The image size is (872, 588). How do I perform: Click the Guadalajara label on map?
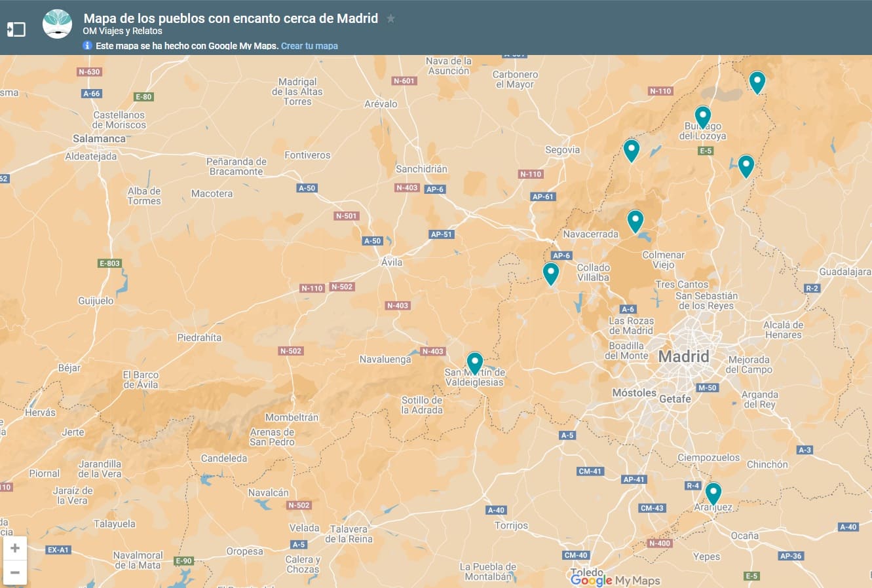pos(845,272)
